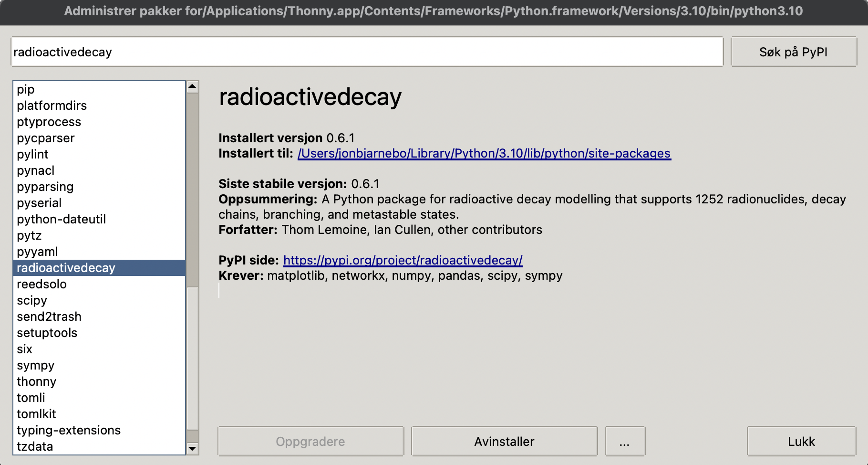Choose scipy from the package list

[32, 301]
